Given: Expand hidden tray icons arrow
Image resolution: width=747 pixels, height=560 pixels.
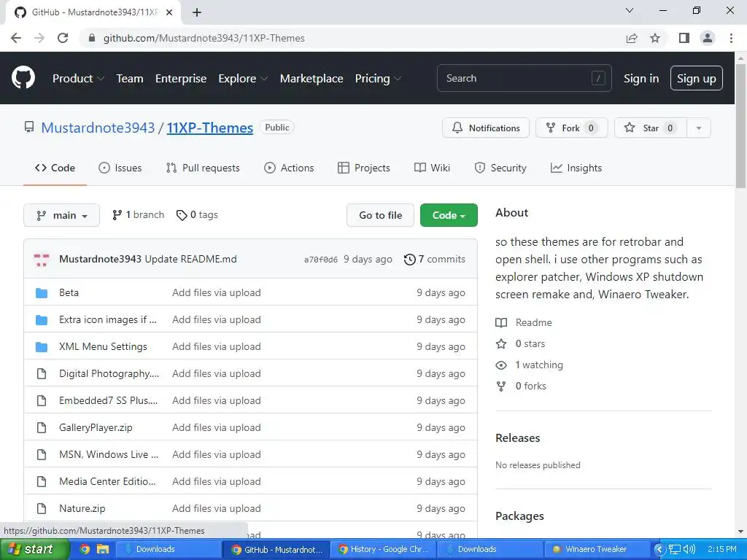Looking at the screenshot, I should click(x=659, y=549).
